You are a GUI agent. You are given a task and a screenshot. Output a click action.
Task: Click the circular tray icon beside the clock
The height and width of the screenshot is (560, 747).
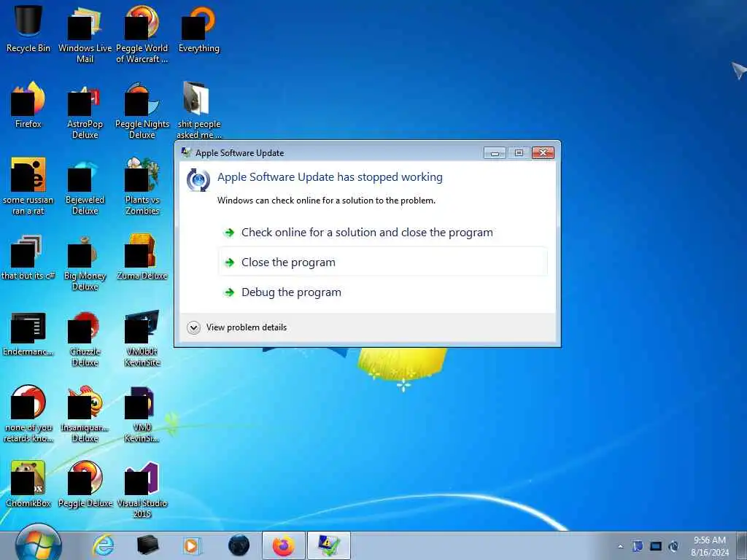click(x=673, y=546)
